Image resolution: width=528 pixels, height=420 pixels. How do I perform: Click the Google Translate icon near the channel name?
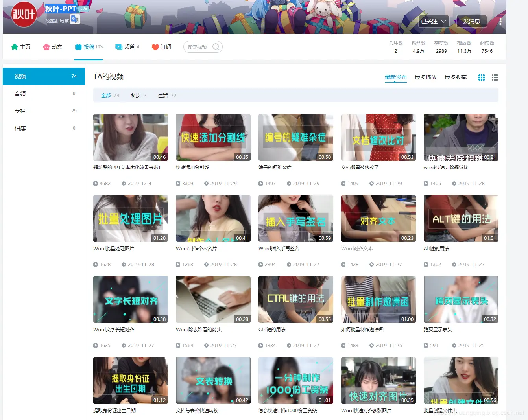point(75,19)
